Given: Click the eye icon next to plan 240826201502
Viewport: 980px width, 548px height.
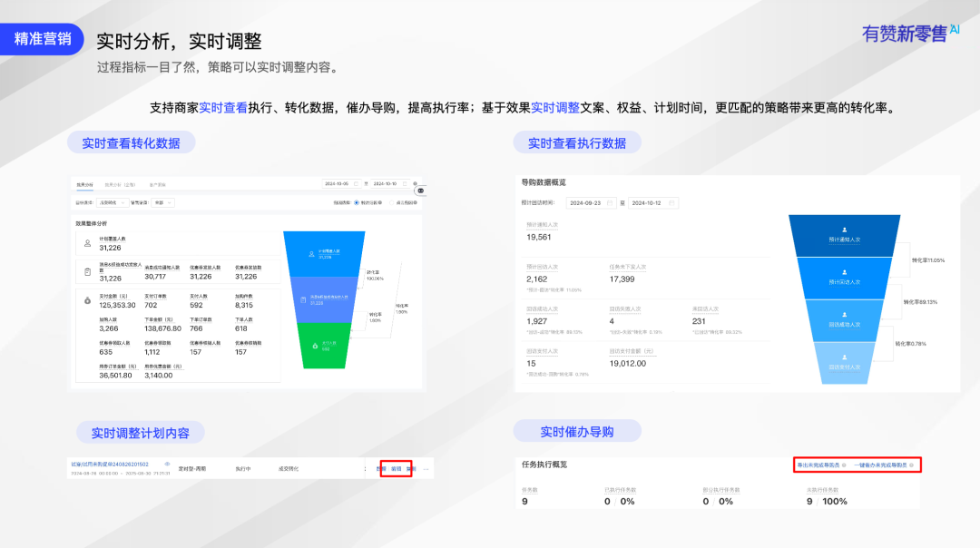Looking at the screenshot, I should [x=167, y=465].
